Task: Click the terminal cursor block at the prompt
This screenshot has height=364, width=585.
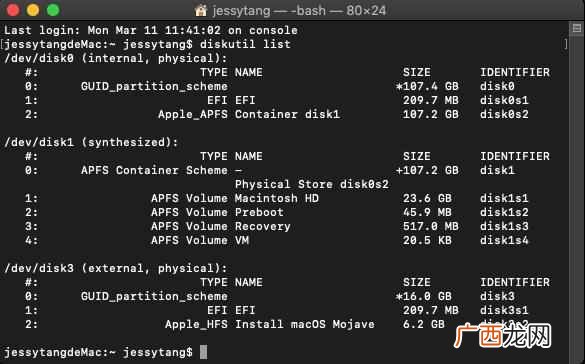Action: 203,352
